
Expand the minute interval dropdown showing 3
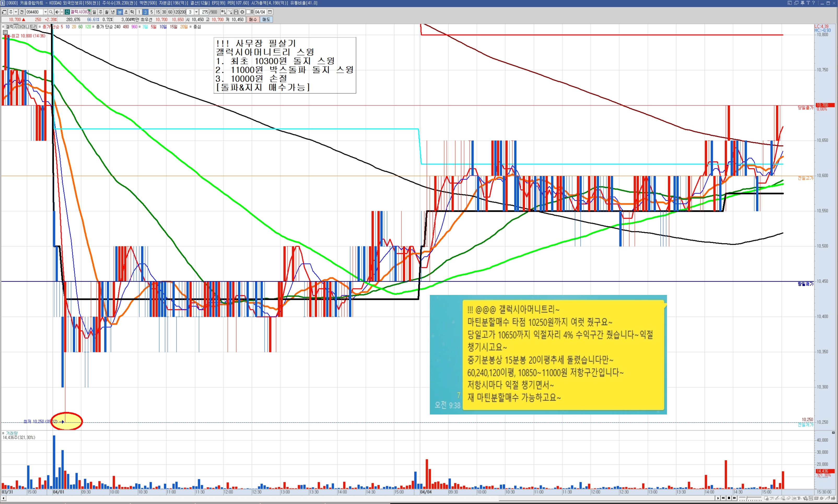196,12
